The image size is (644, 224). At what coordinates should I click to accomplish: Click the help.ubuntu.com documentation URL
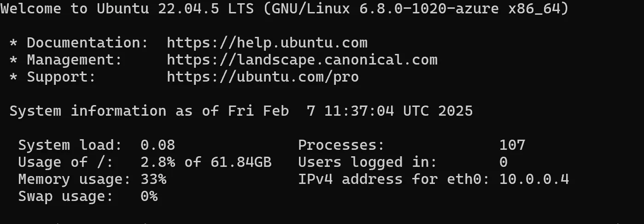[x=267, y=43]
